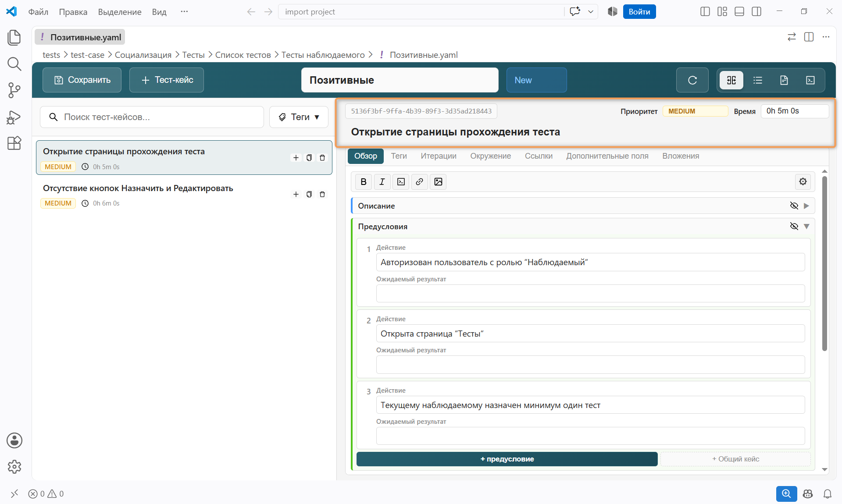The image size is (842, 504).
Task: Click the Сохранить button
Action: (82, 80)
